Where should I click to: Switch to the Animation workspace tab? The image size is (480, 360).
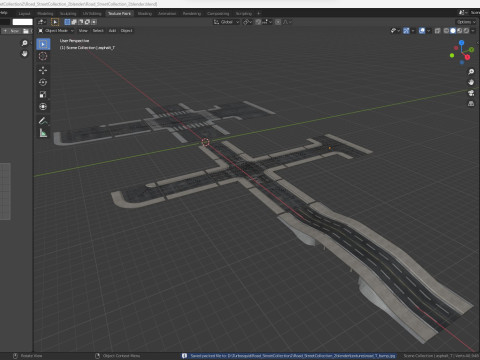coord(167,14)
